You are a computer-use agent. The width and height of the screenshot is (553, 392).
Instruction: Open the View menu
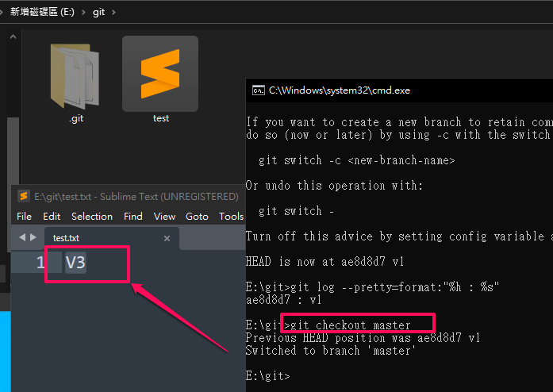pyautogui.click(x=164, y=217)
